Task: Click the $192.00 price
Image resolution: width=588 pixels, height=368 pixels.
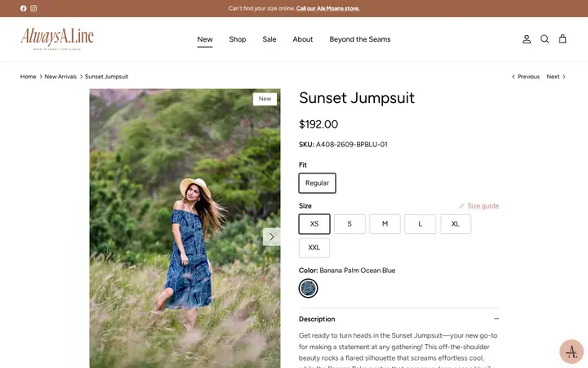Action: tap(318, 124)
